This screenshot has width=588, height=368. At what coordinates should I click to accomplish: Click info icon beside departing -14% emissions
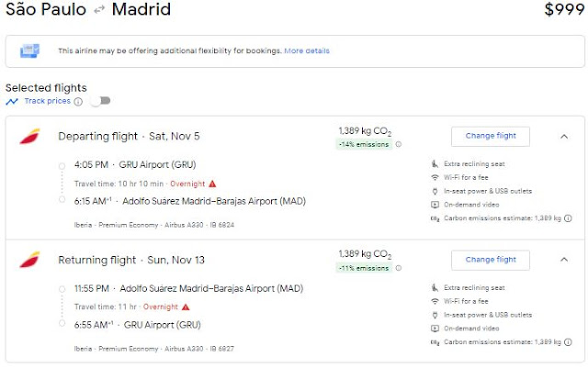pyautogui.click(x=398, y=144)
